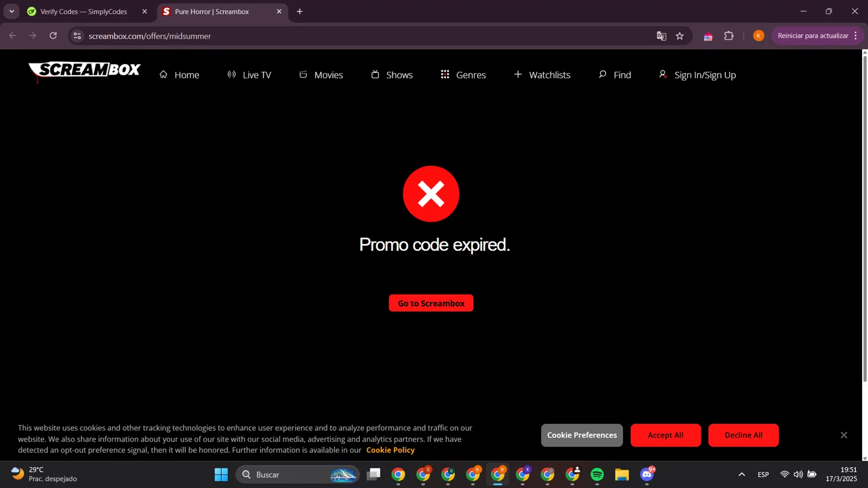868x488 pixels.
Task: Click the Buscar taskbar search box
Action: [297, 475]
